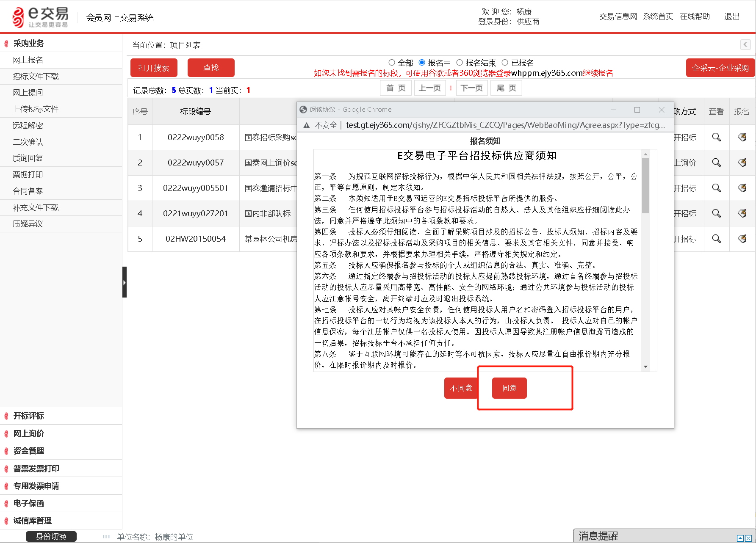The image size is (756, 543).
Task: Select the 报名结束 radio filter
Action: [x=460, y=63]
